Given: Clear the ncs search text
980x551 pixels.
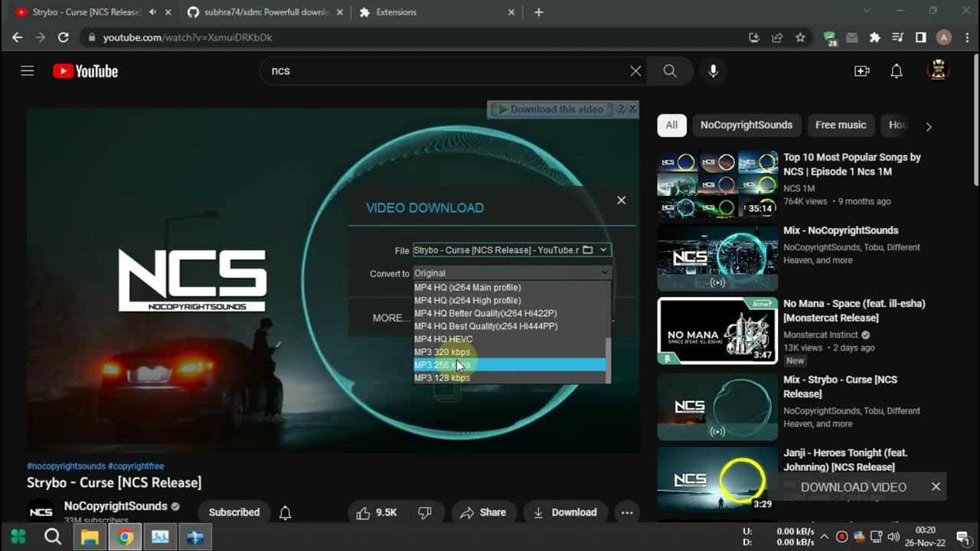Looking at the screenshot, I should point(635,71).
